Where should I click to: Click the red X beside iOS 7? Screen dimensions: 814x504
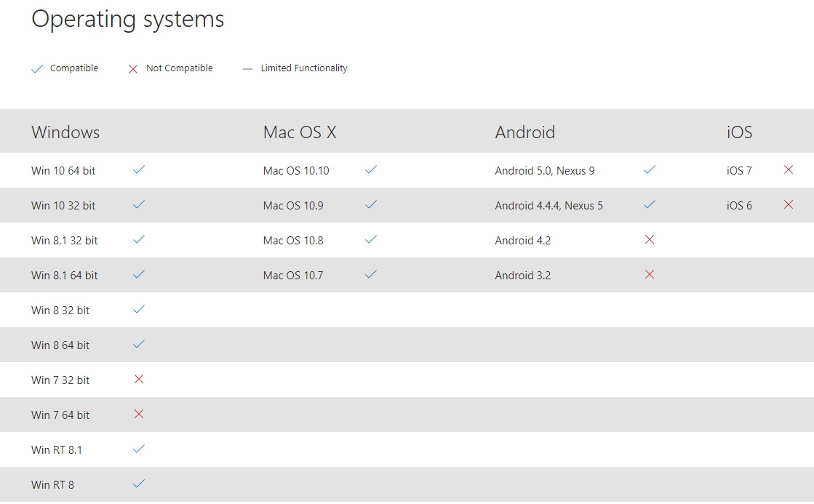789,169
